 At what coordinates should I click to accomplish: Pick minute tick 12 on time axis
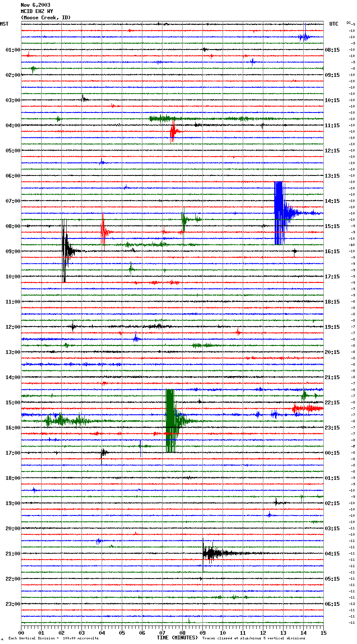click(x=263, y=633)
